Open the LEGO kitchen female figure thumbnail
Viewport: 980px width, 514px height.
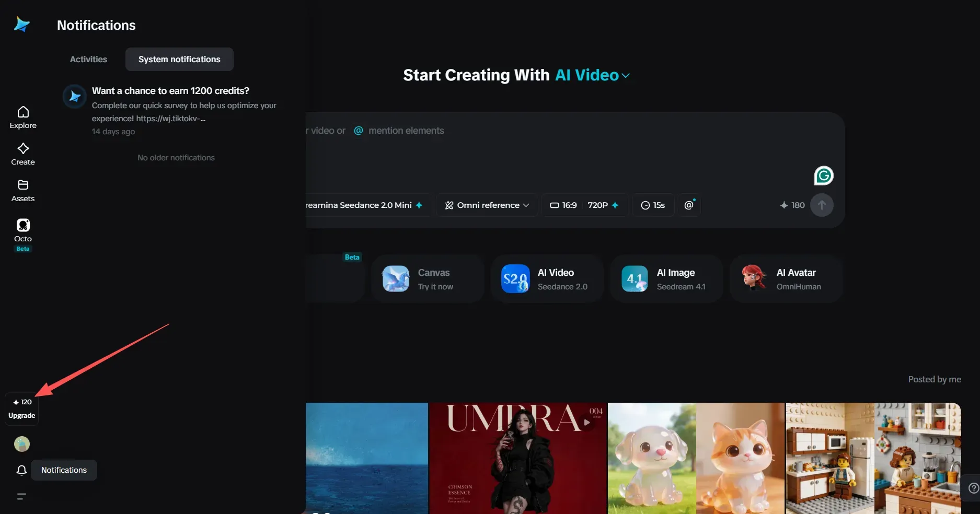coord(918,458)
